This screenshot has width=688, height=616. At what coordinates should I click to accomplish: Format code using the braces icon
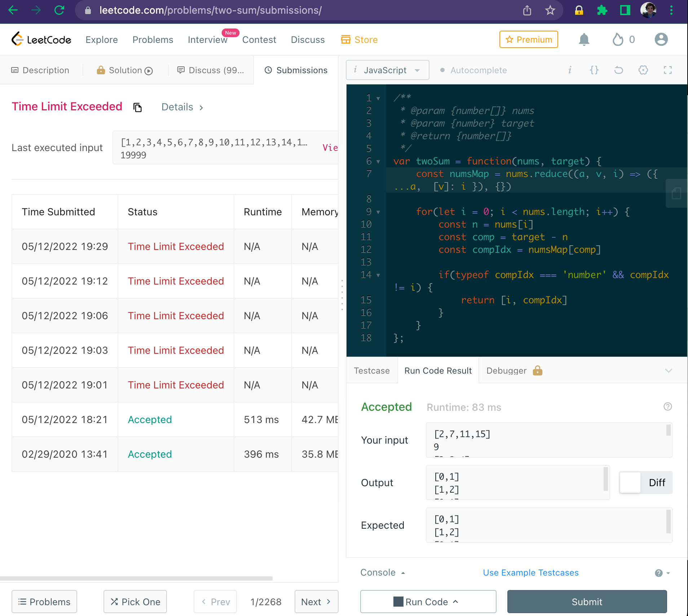point(594,70)
